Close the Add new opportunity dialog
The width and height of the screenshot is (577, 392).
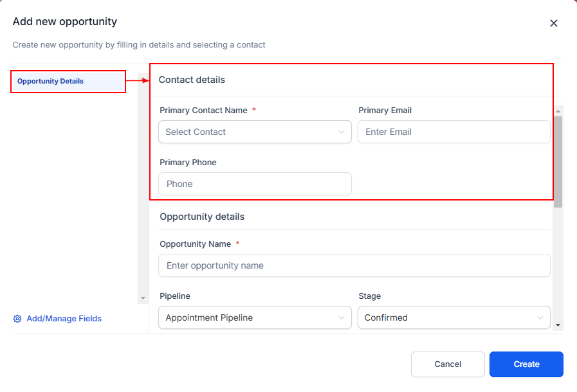553,23
